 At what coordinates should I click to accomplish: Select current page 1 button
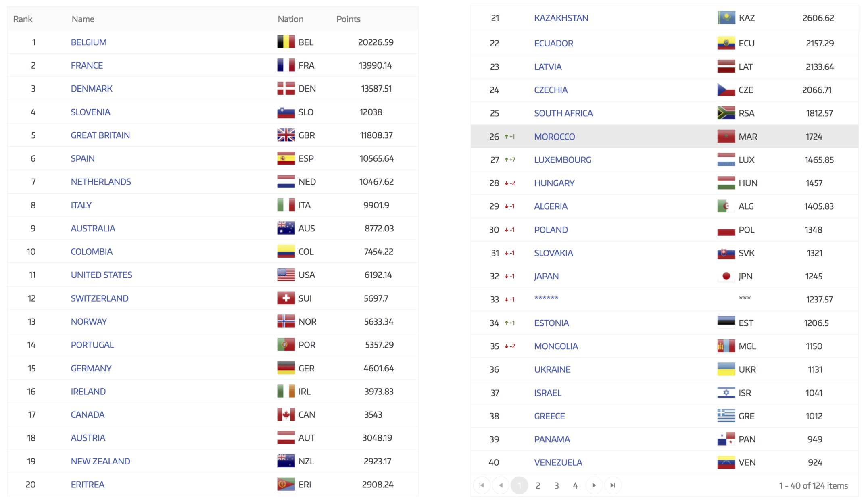tap(519, 485)
